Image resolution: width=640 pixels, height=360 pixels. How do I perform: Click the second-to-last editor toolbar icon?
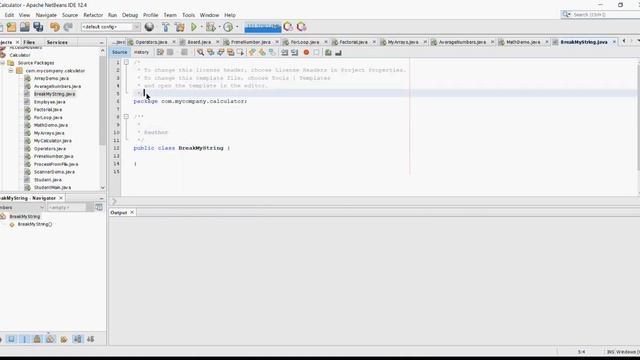coord(328,52)
